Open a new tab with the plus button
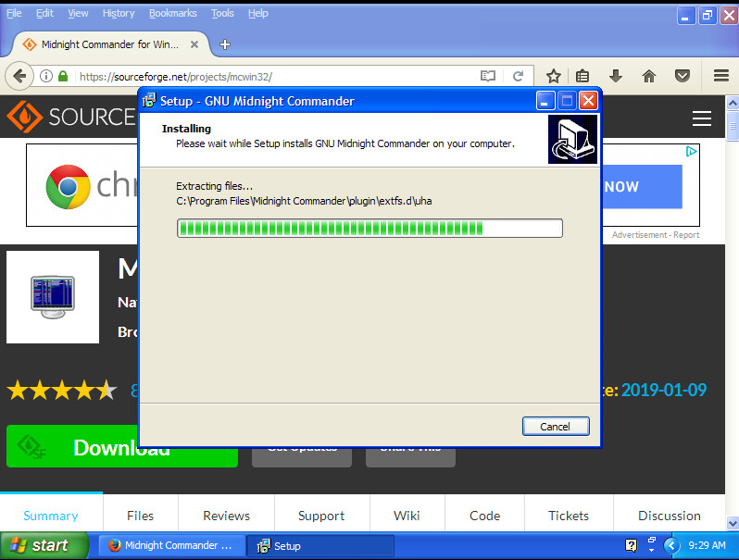The height and width of the screenshot is (560, 739). coord(225,44)
